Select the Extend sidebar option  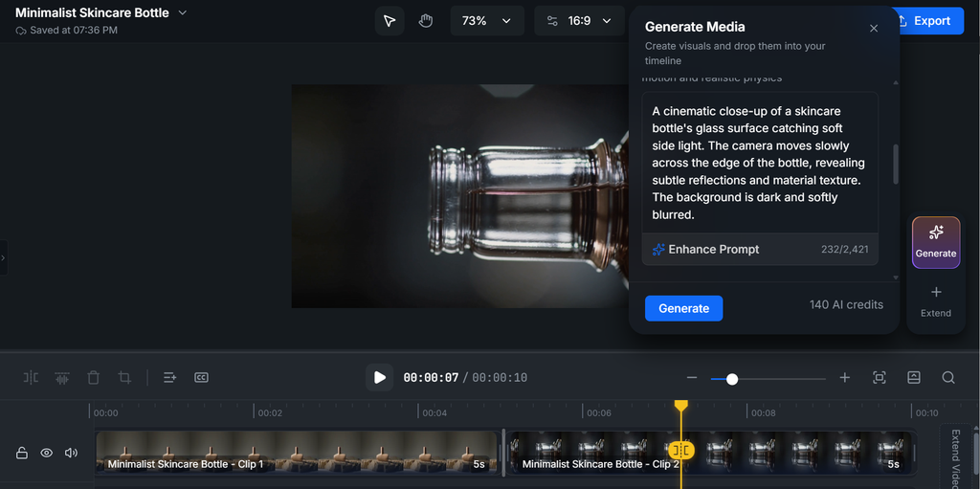(x=936, y=302)
